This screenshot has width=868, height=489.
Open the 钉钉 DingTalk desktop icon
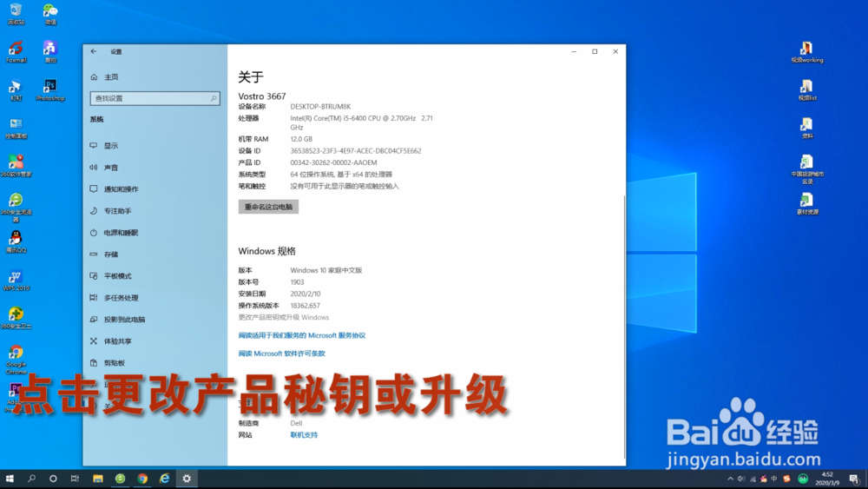point(16,89)
